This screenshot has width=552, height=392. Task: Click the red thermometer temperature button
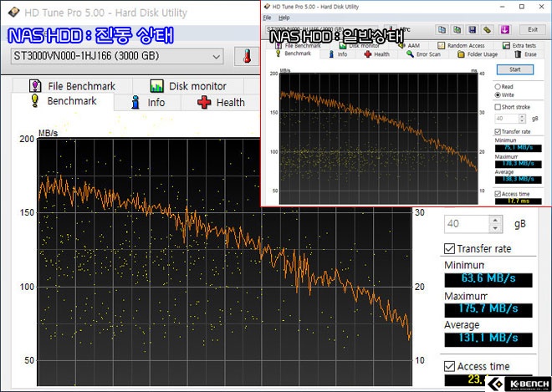click(x=247, y=56)
